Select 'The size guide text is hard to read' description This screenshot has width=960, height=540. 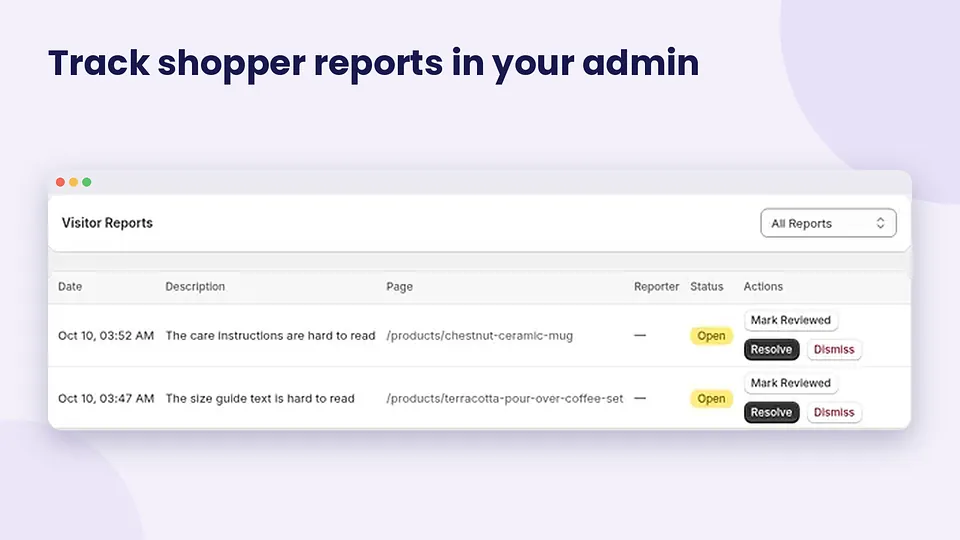pyautogui.click(x=260, y=399)
